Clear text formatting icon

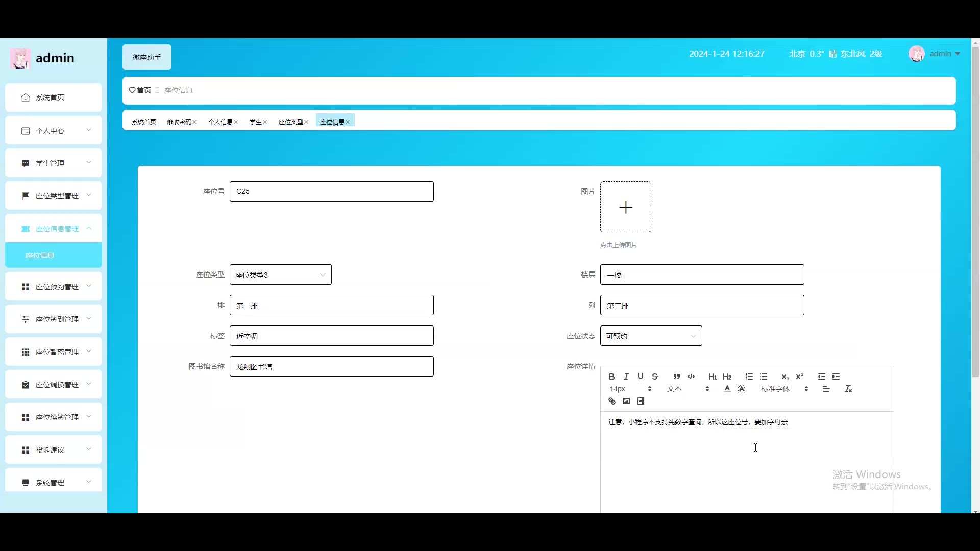pyautogui.click(x=848, y=389)
